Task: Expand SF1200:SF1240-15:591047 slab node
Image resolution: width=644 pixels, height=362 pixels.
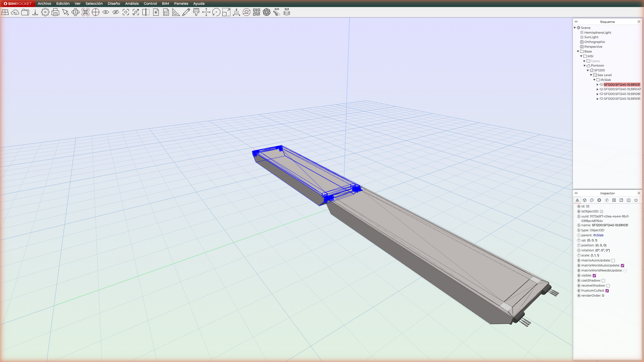Action: pos(597,89)
